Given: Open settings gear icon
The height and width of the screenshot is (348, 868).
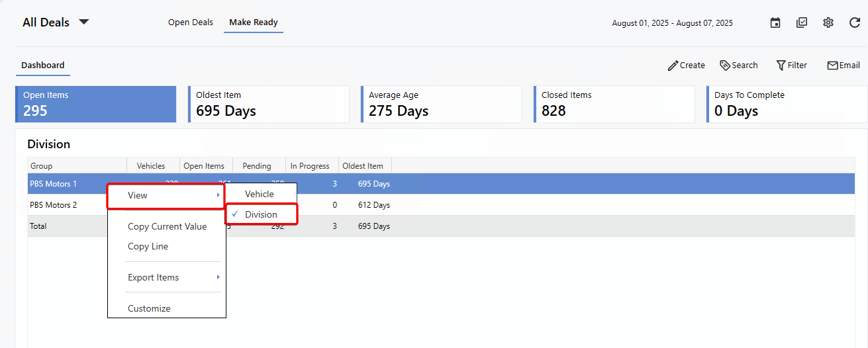Looking at the screenshot, I should [828, 22].
